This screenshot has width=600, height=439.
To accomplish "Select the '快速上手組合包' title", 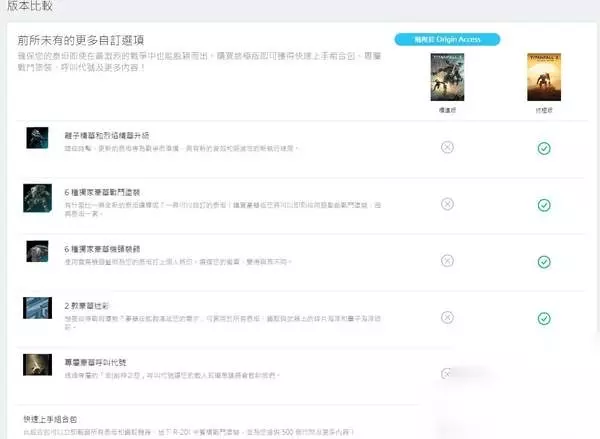I will [x=50, y=419].
